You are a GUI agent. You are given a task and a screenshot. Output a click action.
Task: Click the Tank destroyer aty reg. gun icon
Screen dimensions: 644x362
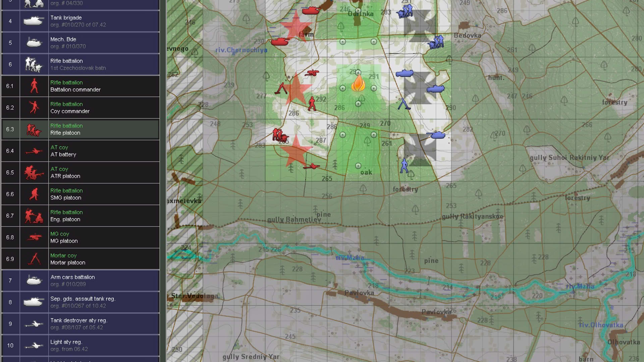point(34,324)
